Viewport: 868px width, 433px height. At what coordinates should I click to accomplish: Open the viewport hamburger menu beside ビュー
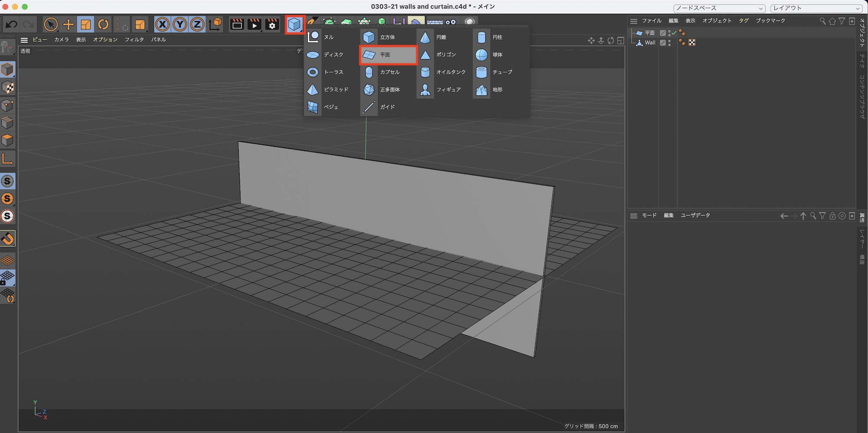(24, 40)
